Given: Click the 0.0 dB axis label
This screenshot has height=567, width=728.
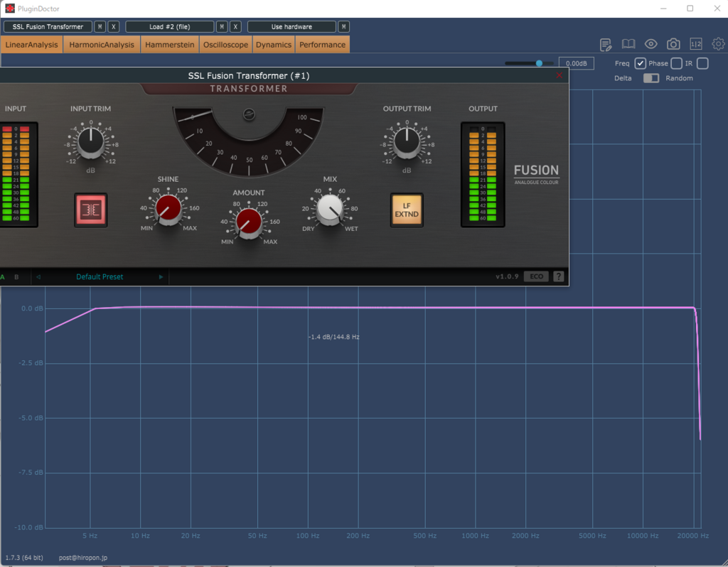Looking at the screenshot, I should [x=32, y=308].
